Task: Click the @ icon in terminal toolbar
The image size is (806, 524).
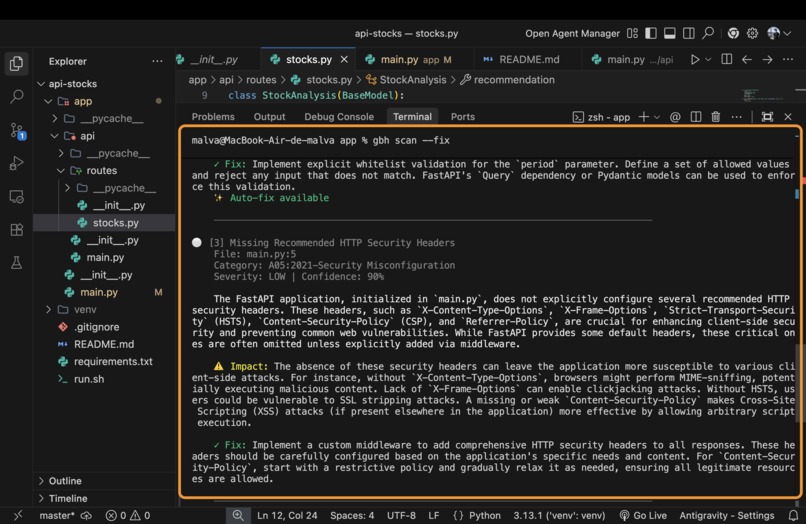Action: point(675,117)
